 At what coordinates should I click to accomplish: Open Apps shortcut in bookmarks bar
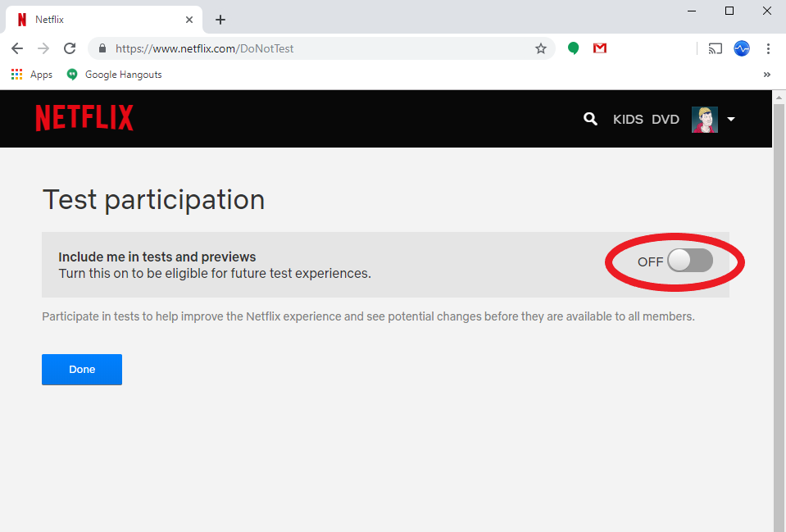coord(32,75)
